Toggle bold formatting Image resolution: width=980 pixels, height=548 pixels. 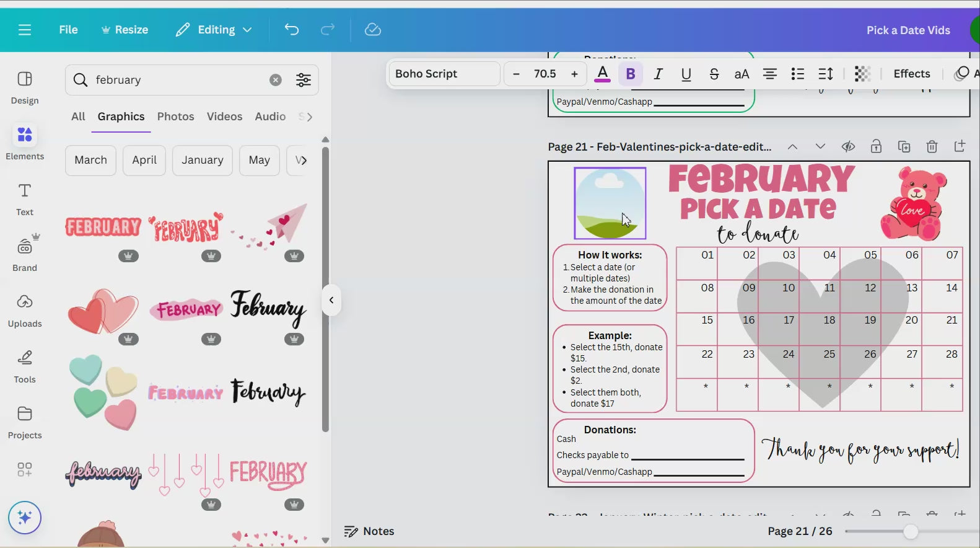(x=631, y=74)
